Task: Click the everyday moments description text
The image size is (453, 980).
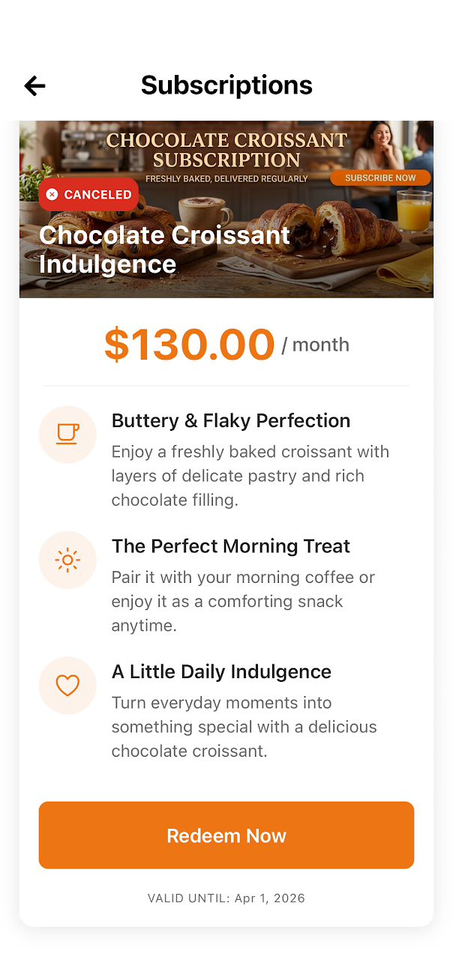Action: coord(244,727)
